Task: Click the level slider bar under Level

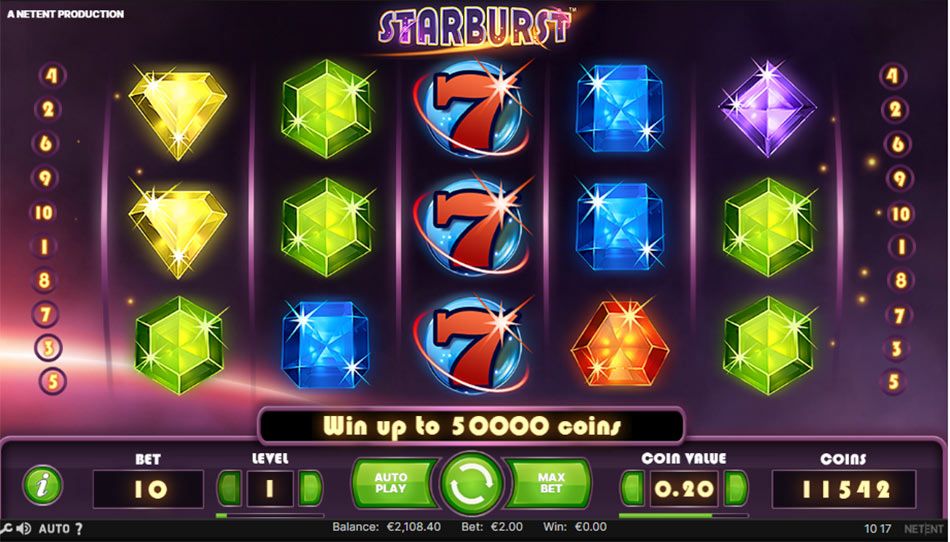Action: click(x=270, y=515)
